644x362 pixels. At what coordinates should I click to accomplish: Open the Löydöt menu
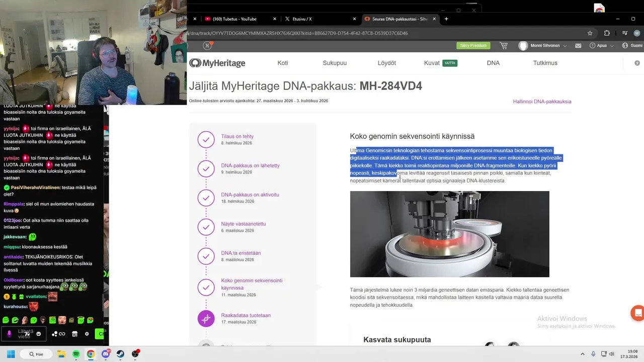click(387, 63)
